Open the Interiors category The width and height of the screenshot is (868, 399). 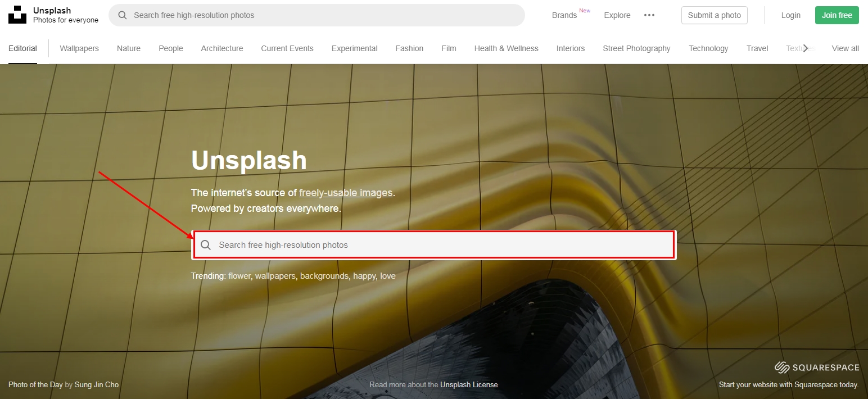(x=571, y=48)
